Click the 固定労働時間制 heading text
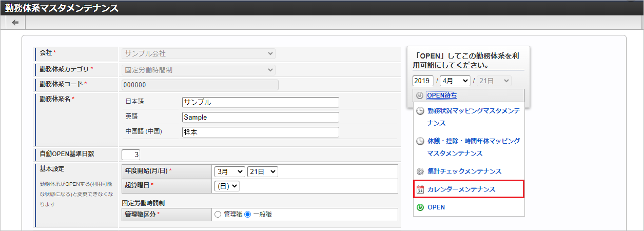Screen dimensions: 644x231 pyautogui.click(x=143, y=203)
